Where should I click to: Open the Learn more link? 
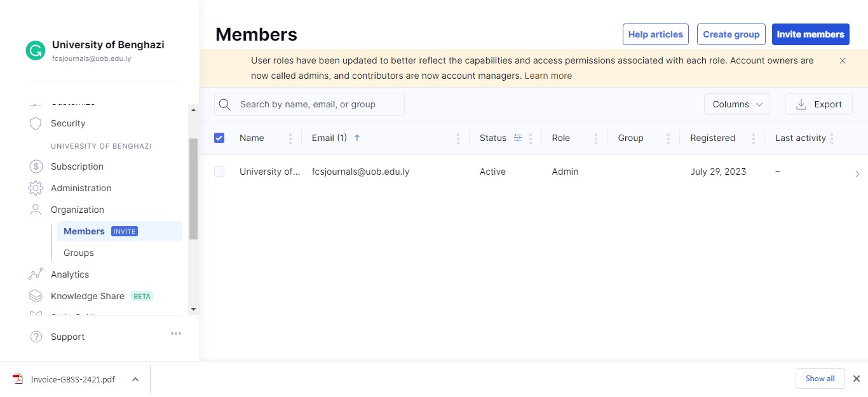(x=548, y=76)
